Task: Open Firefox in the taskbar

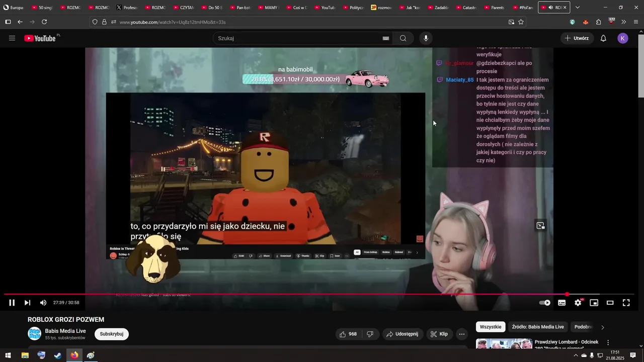Action: (74, 355)
